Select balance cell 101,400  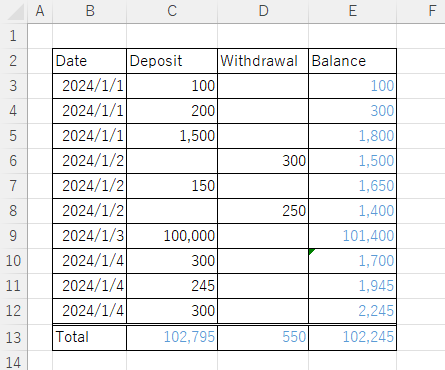(x=353, y=236)
